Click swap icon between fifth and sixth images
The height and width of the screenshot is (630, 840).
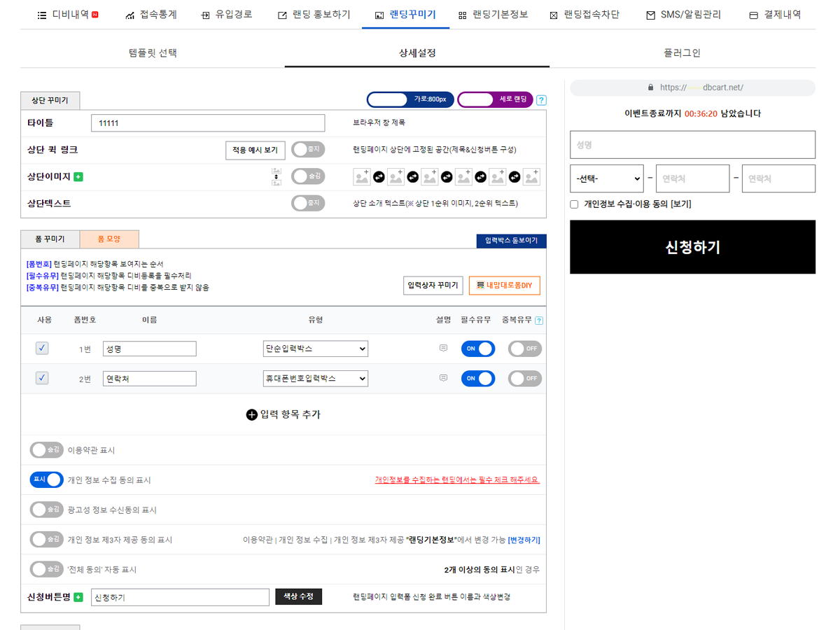[514, 177]
